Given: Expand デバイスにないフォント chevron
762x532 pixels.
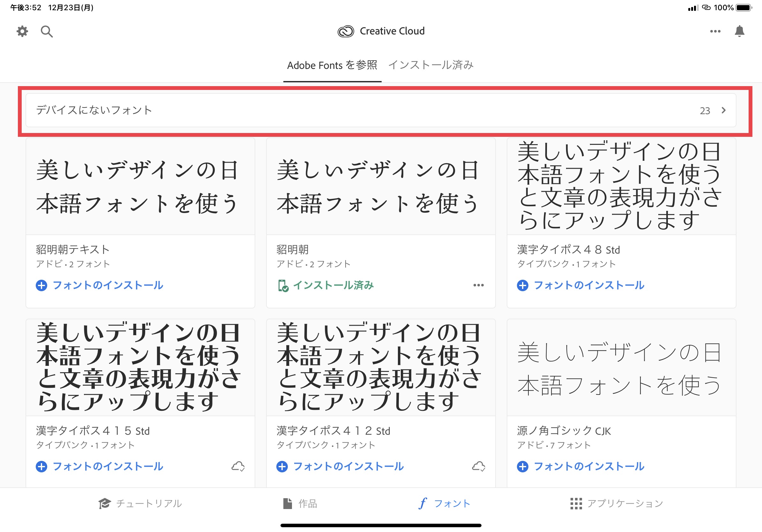Looking at the screenshot, I should click(x=723, y=110).
